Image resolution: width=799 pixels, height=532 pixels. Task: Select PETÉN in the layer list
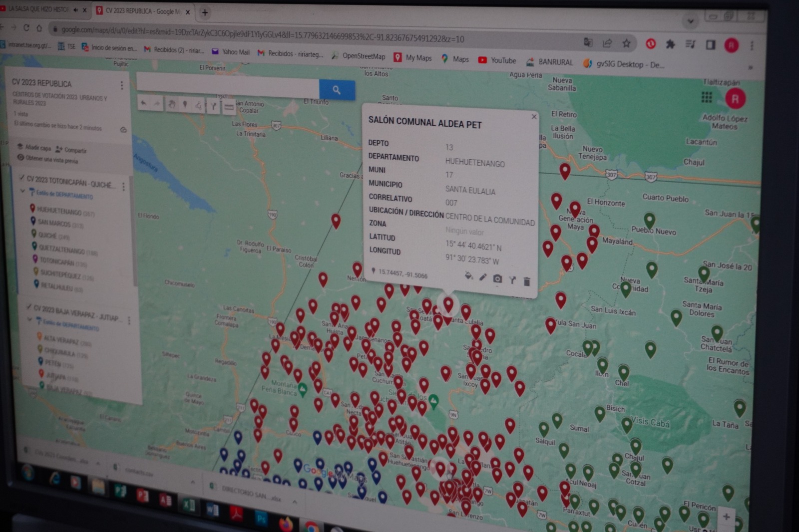click(56, 363)
